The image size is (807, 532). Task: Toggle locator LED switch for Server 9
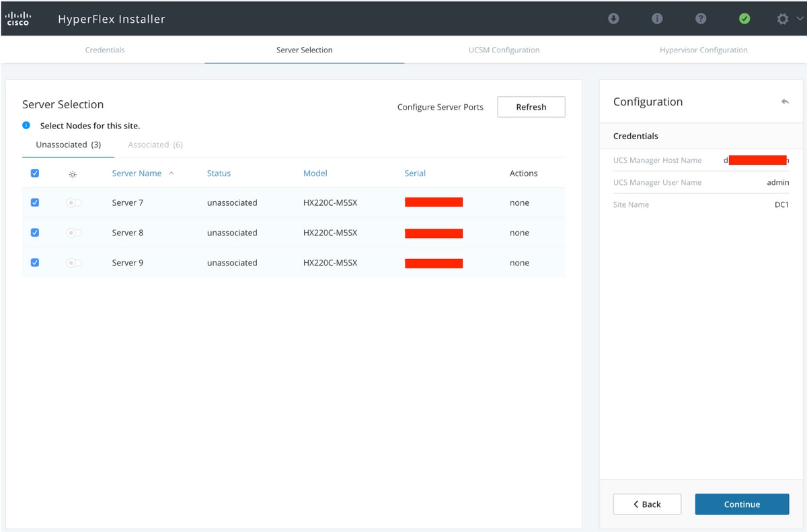pos(74,263)
